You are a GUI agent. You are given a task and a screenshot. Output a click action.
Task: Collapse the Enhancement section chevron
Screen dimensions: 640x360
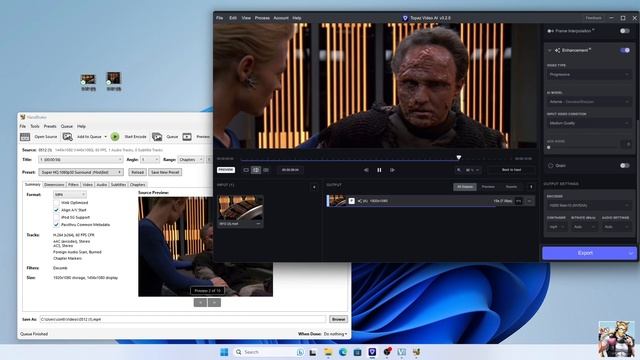coord(549,50)
